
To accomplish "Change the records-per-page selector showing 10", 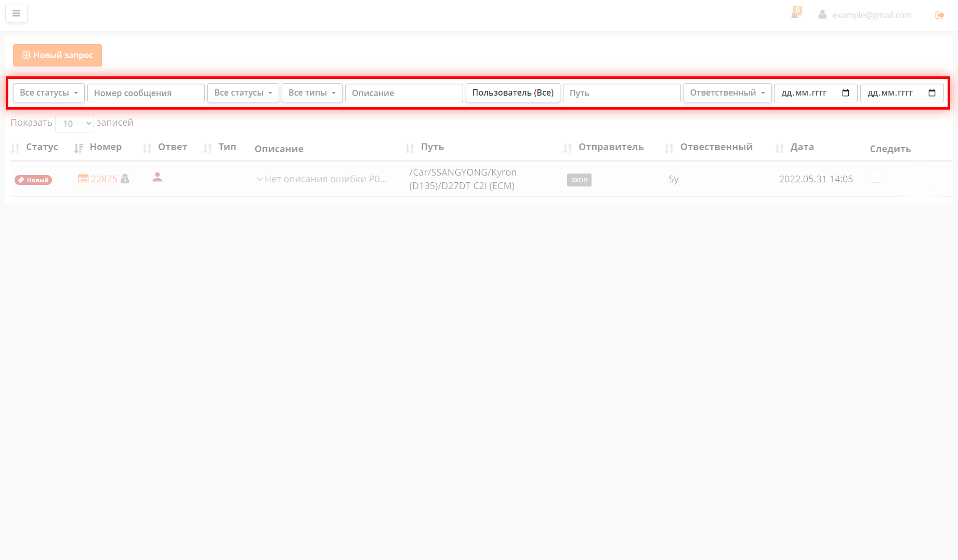I will [74, 123].
